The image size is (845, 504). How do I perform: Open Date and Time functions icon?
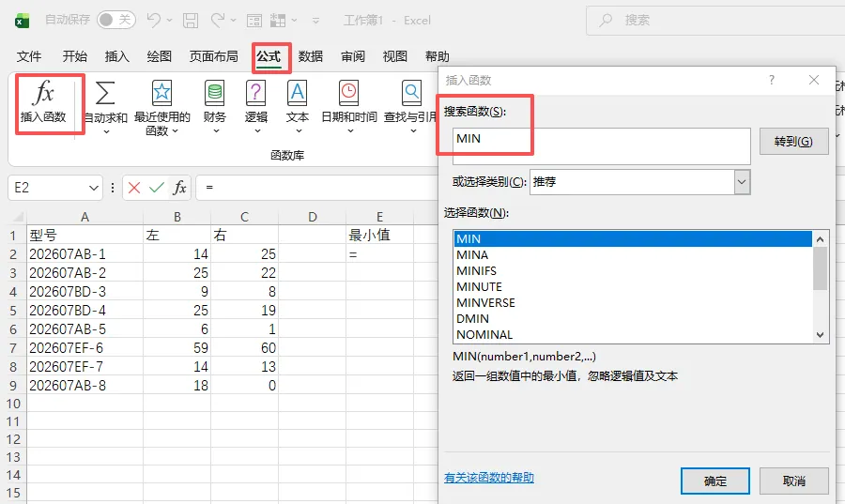tap(348, 93)
